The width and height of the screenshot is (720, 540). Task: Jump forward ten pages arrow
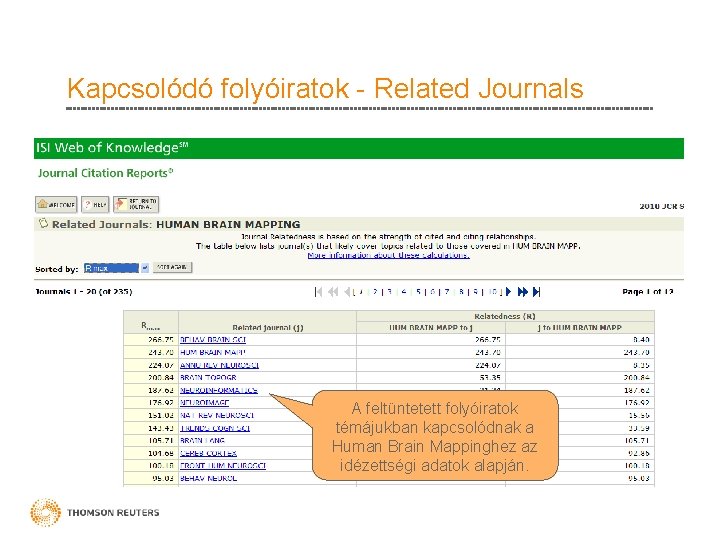pos(523,292)
